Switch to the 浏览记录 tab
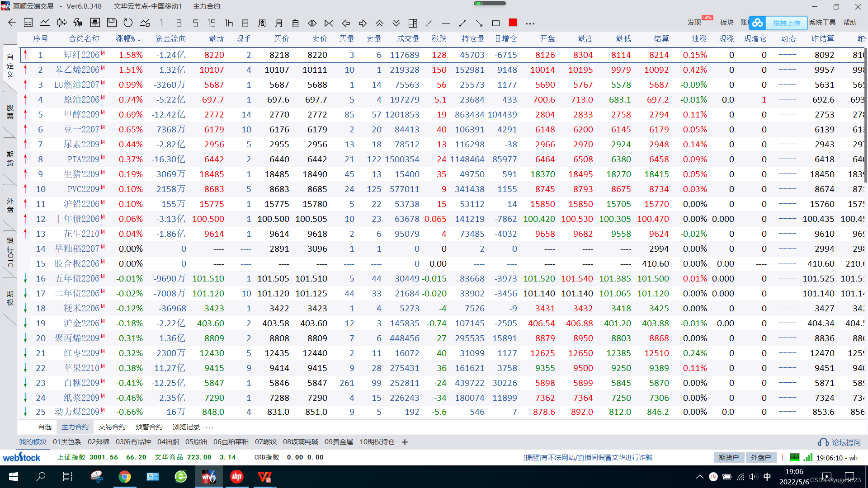The image size is (868, 488). (186, 427)
